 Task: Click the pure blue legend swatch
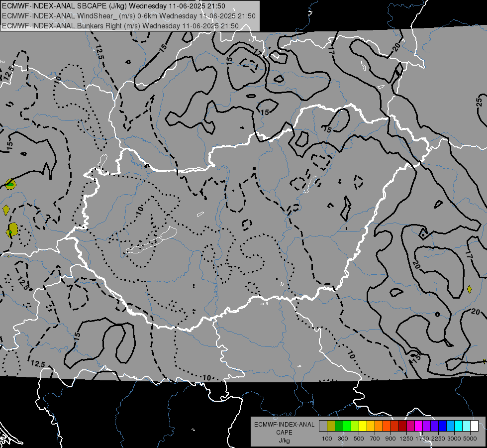tap(443, 426)
